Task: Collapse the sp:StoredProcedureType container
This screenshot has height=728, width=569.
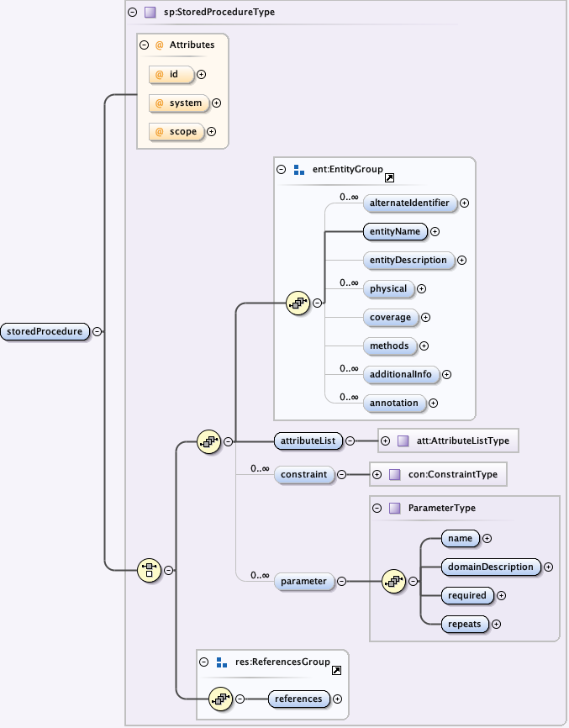Action: click(132, 13)
